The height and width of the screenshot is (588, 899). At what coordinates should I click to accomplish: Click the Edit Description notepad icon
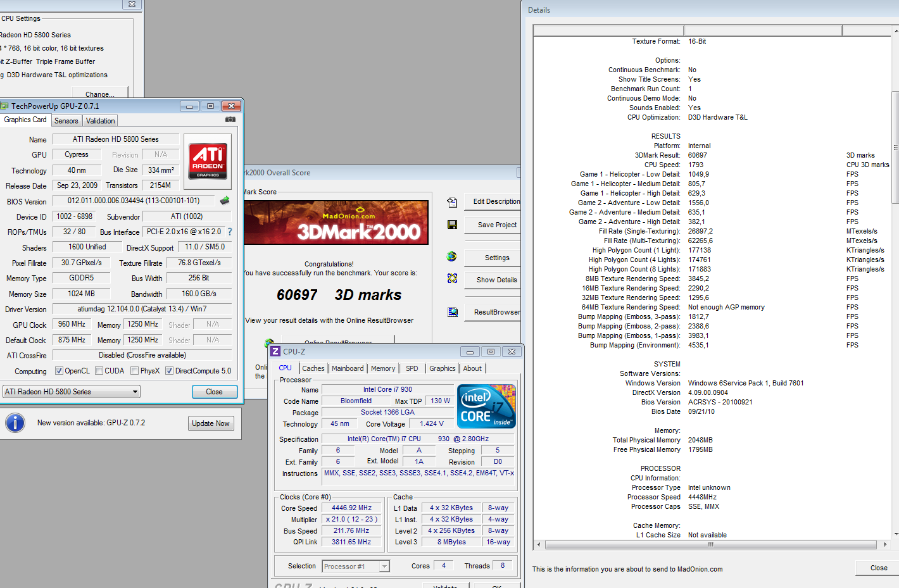[x=452, y=203]
